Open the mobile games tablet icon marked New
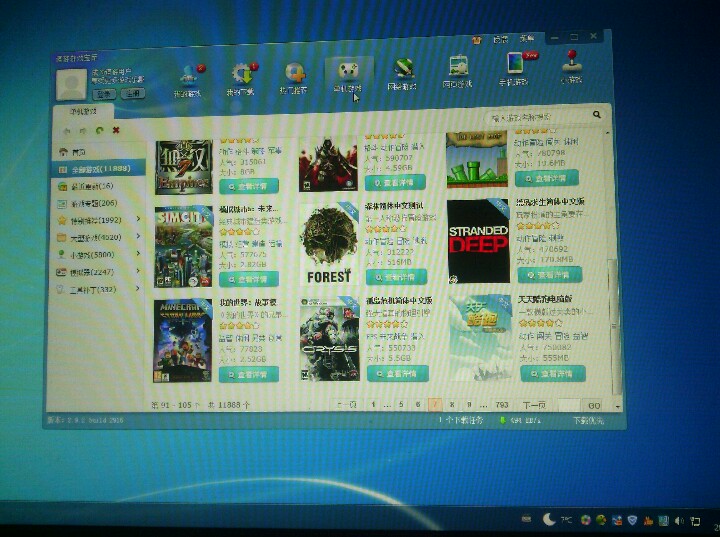The height and width of the screenshot is (537, 720). click(516, 66)
